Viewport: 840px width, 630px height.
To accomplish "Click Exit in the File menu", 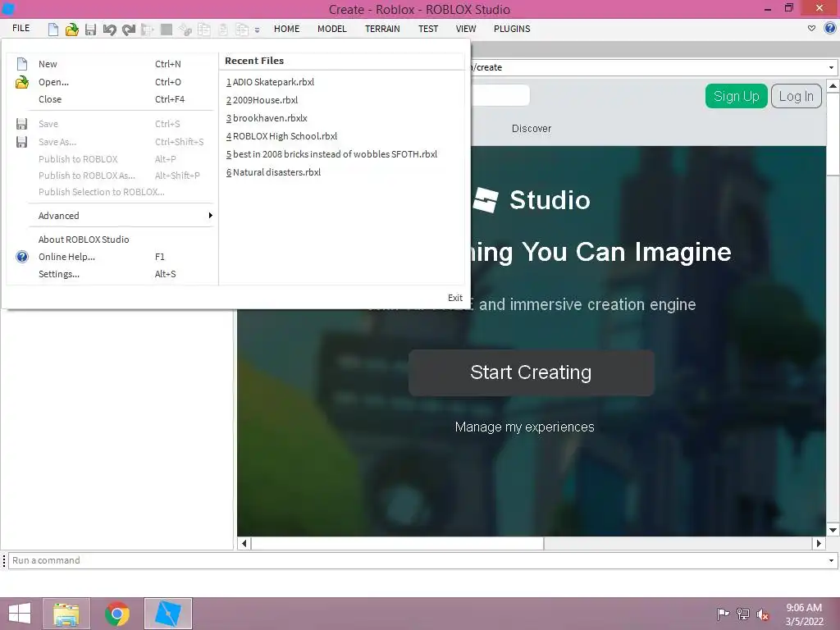I will coord(454,298).
